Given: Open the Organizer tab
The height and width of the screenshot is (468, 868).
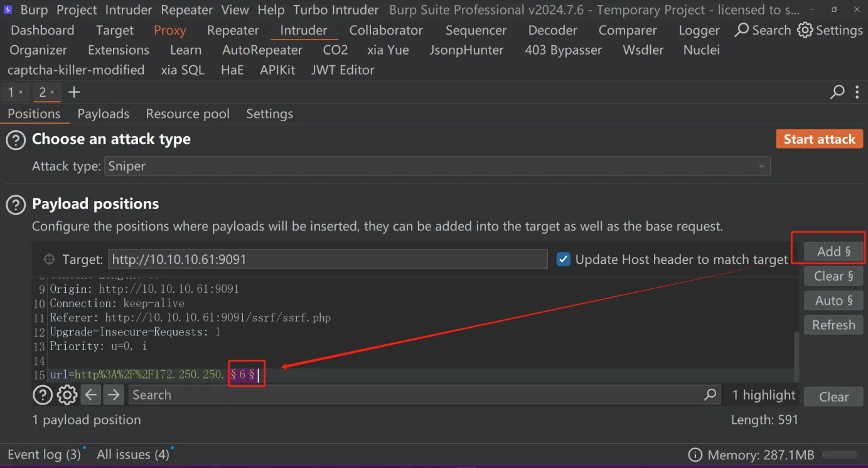Looking at the screenshot, I should pyautogui.click(x=38, y=50).
